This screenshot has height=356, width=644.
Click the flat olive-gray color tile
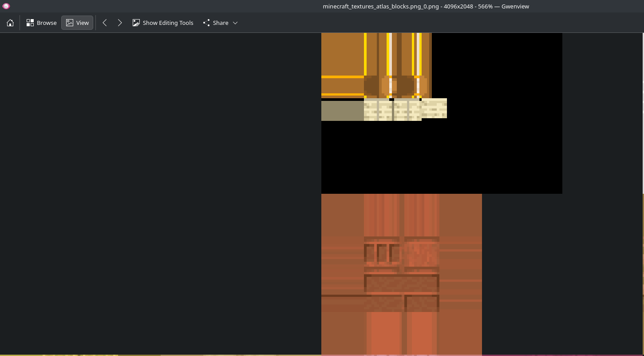(x=342, y=111)
